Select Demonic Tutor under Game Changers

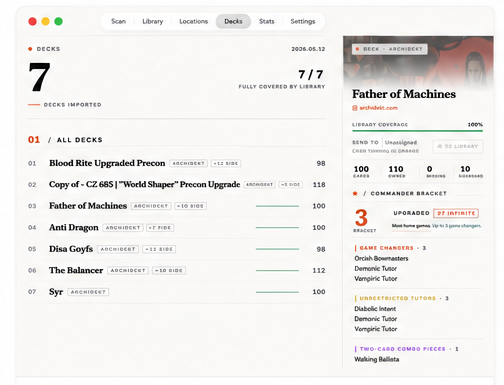coord(376,268)
